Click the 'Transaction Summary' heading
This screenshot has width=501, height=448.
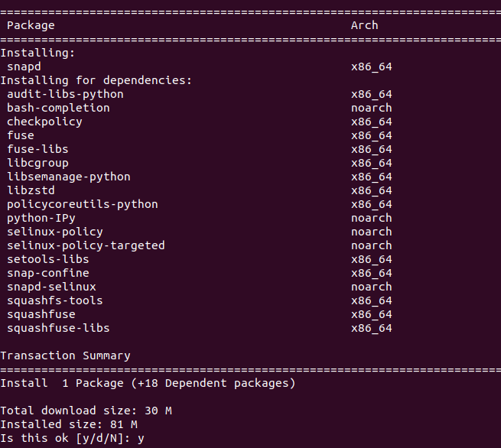point(65,355)
